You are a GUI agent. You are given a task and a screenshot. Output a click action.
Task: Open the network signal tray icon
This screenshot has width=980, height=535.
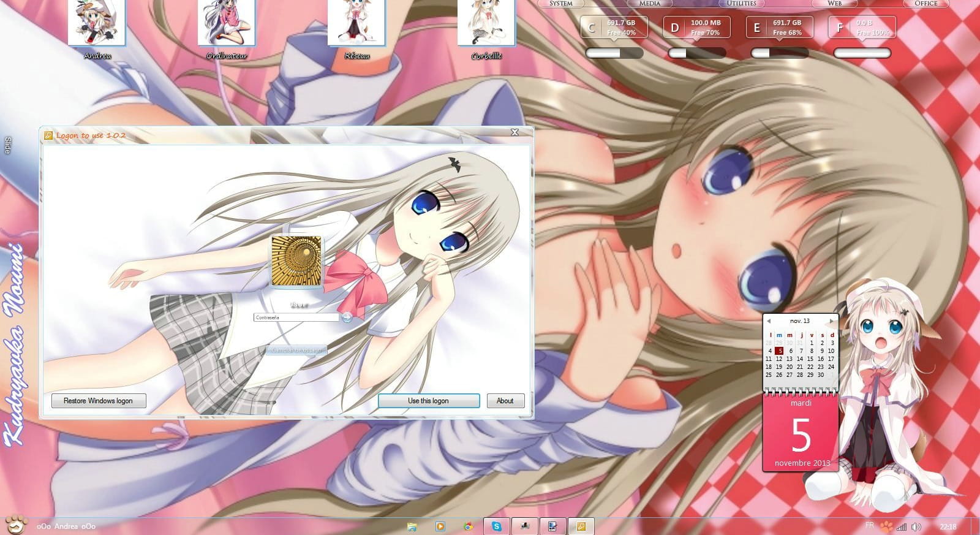click(x=902, y=526)
